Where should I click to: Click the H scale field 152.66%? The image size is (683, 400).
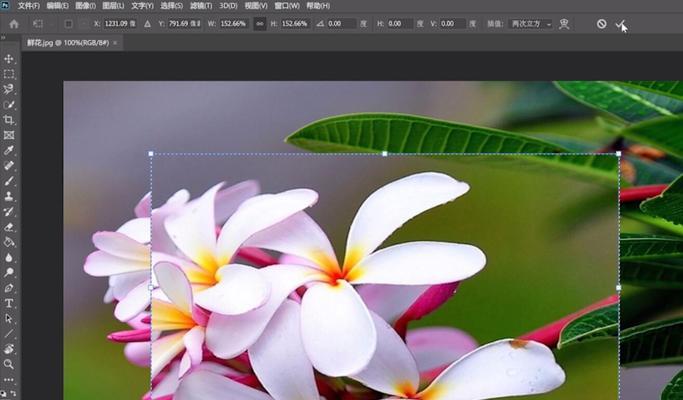294,24
